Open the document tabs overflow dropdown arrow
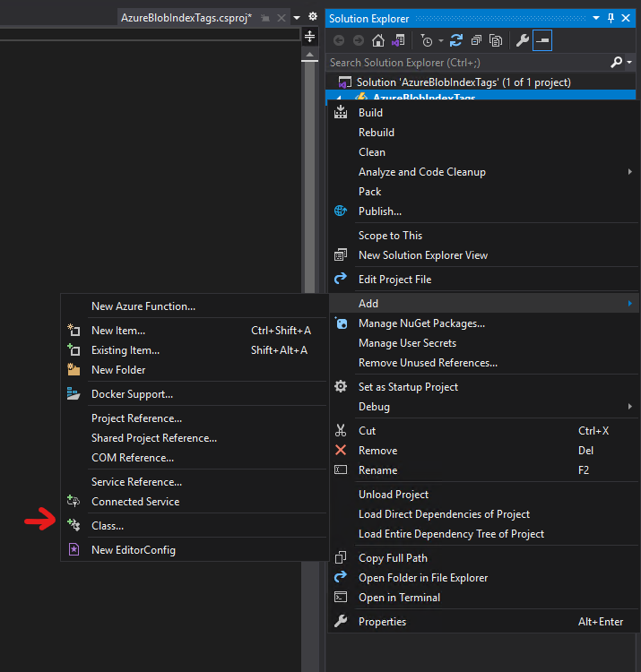Image resolution: width=641 pixels, height=672 pixels. (x=297, y=18)
